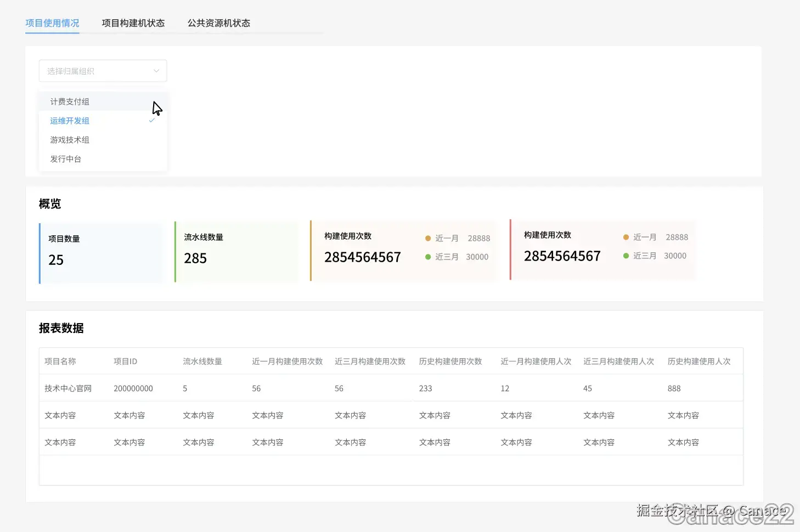Click 近一月 28888 in red-bordered card
This screenshot has height=532, width=800.
(656, 237)
